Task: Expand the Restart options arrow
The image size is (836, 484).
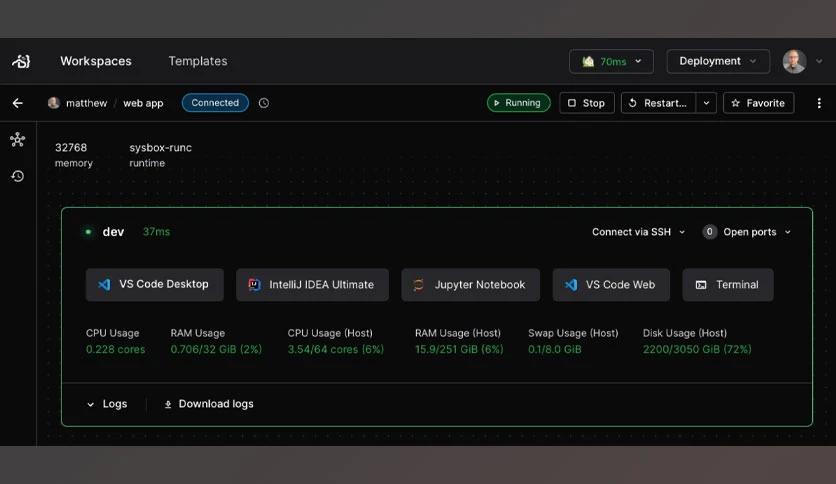Action: pyautogui.click(x=707, y=103)
